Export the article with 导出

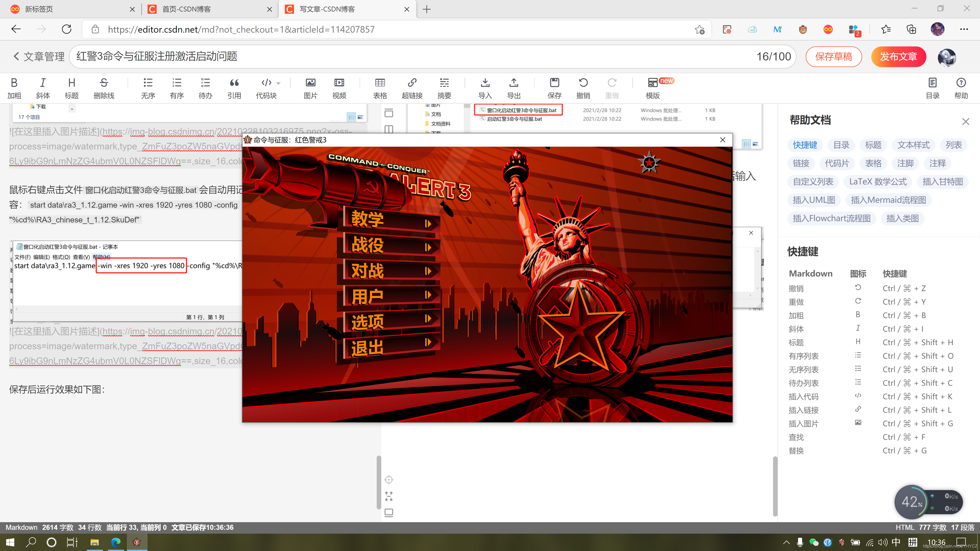coord(514,88)
